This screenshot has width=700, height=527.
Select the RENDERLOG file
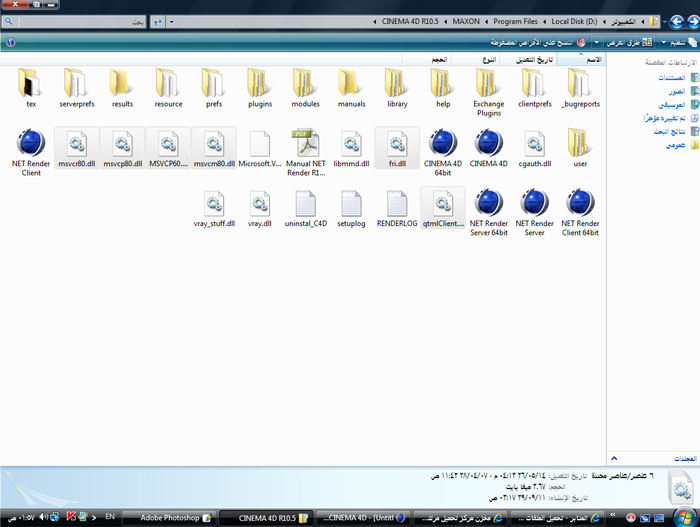397,208
